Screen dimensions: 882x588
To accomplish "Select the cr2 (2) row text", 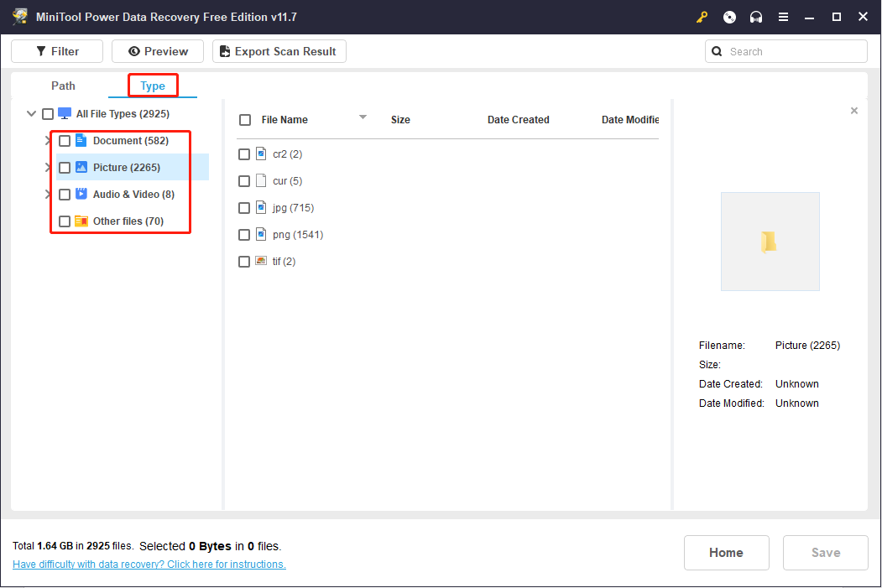I will point(288,154).
